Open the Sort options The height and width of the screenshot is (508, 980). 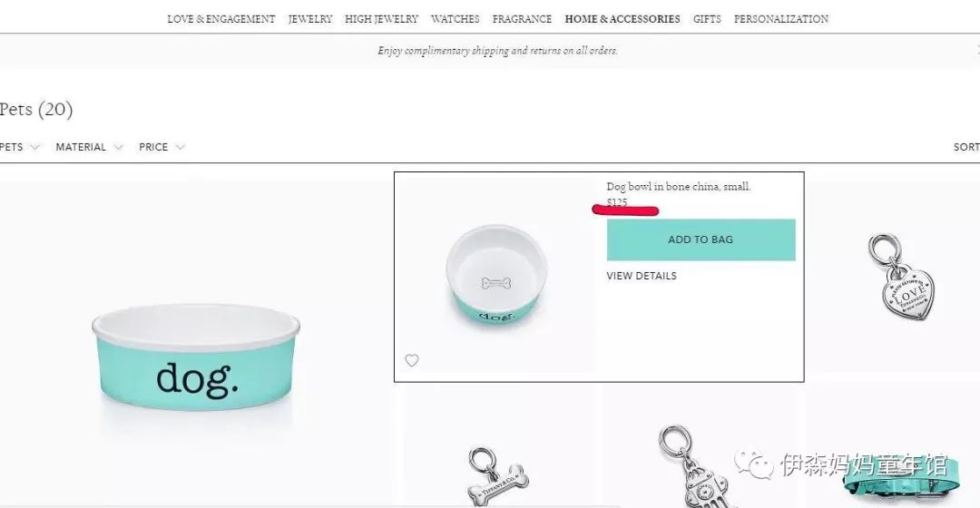pyautogui.click(x=966, y=148)
